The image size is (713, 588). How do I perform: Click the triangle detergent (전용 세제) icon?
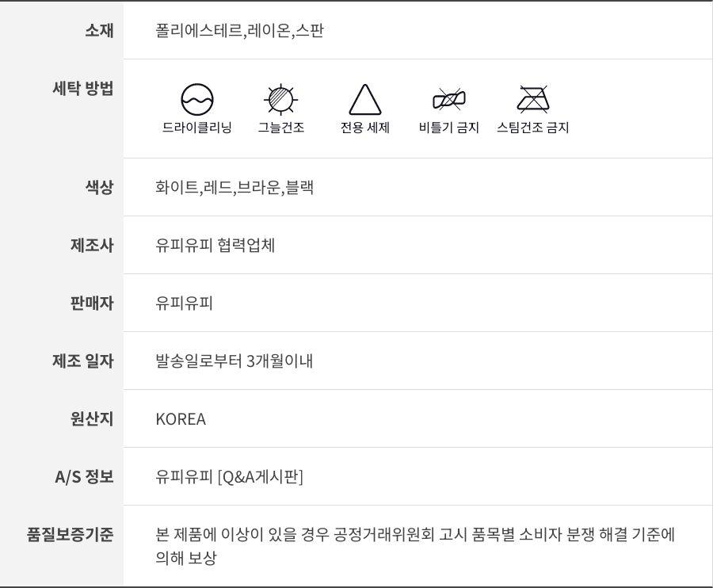[365, 100]
